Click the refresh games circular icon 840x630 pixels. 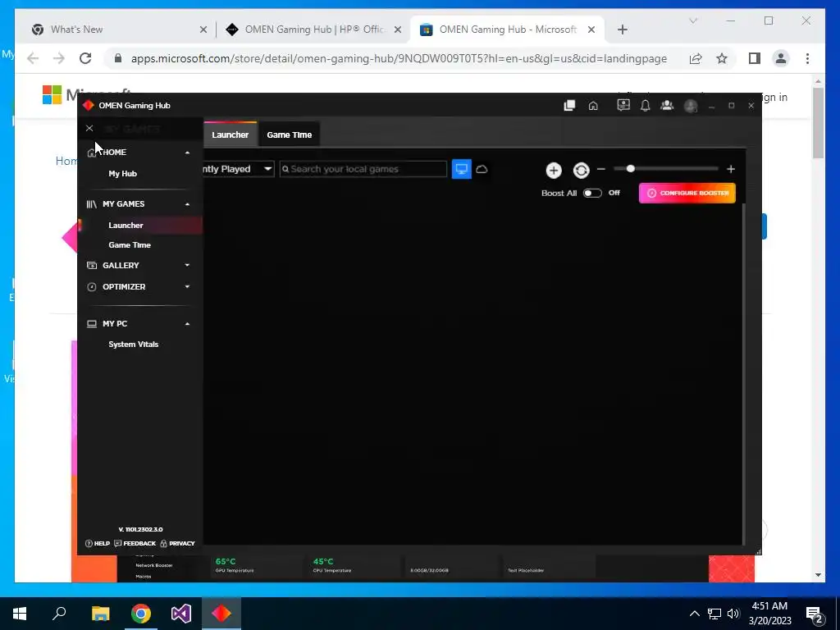(581, 171)
